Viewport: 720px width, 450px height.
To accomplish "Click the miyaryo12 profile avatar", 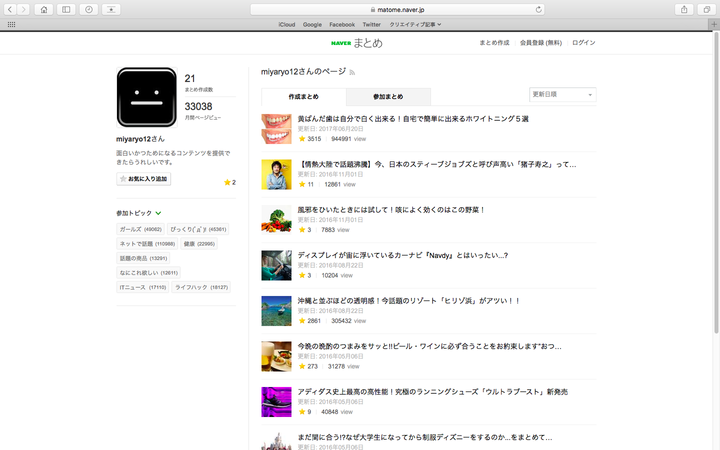I will [x=146, y=97].
